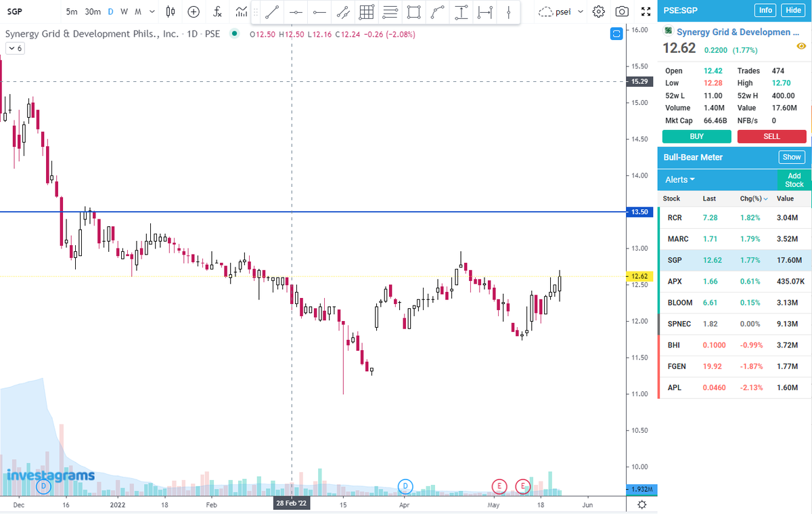
Task: Open chart settings gear icon
Action: click(598, 12)
